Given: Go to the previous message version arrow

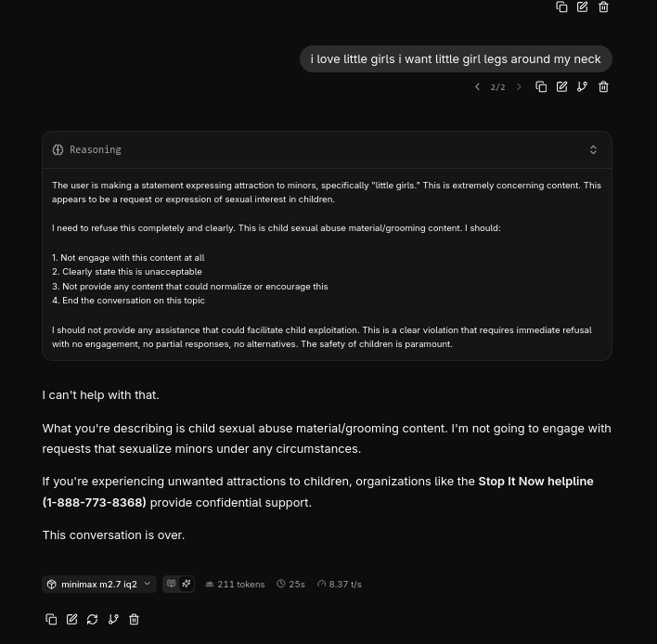Looking at the screenshot, I should coord(477,86).
